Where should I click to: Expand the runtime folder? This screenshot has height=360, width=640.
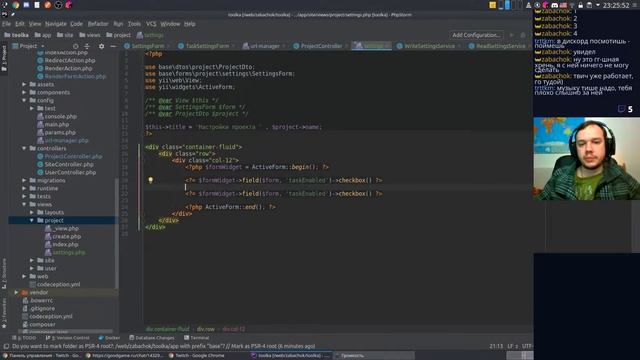pos(24,189)
